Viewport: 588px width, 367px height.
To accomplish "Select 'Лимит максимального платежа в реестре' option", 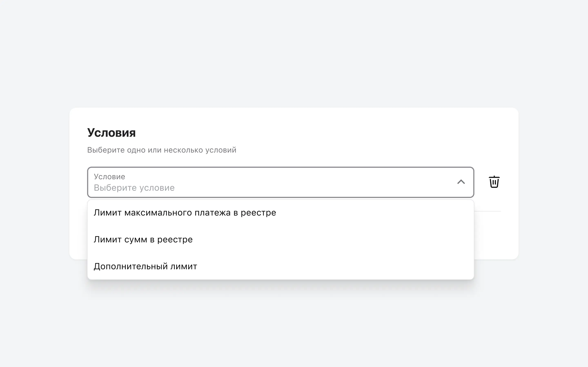I will [185, 213].
